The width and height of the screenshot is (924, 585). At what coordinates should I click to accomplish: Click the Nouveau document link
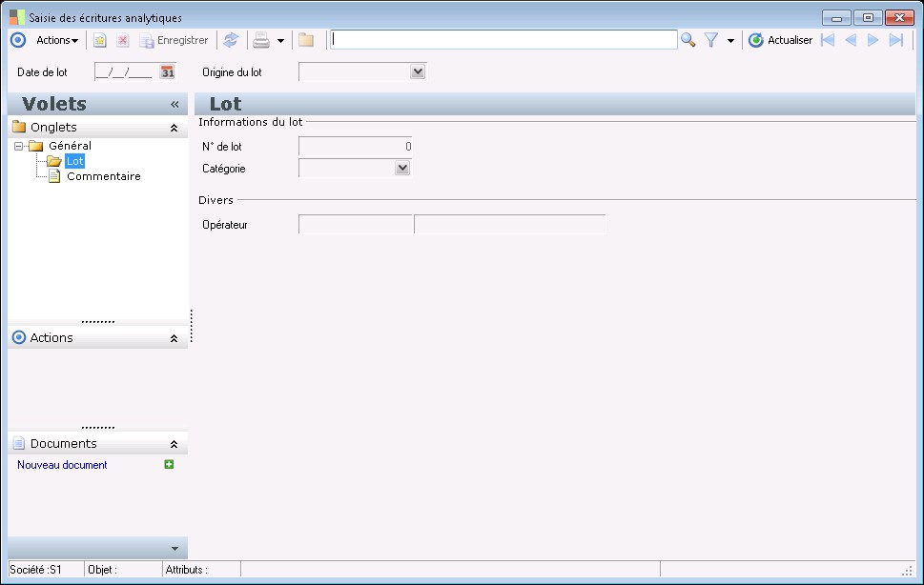[x=62, y=465]
